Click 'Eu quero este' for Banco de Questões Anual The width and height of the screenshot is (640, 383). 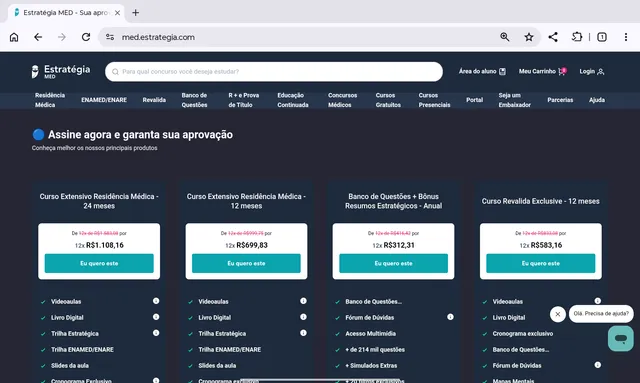[x=393, y=263]
